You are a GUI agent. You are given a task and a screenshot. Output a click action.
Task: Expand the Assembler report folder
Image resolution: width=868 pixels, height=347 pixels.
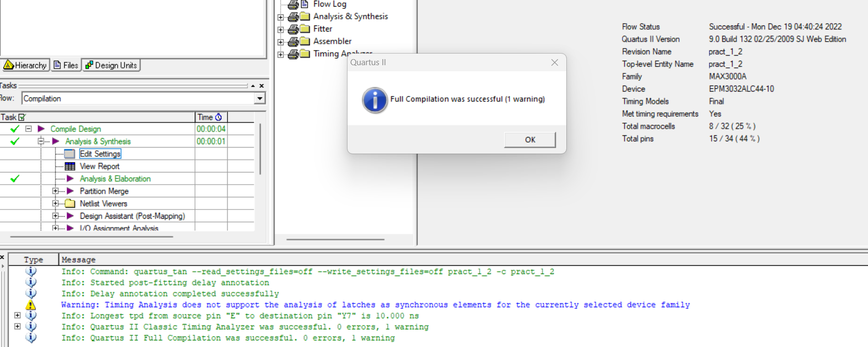[280, 42]
